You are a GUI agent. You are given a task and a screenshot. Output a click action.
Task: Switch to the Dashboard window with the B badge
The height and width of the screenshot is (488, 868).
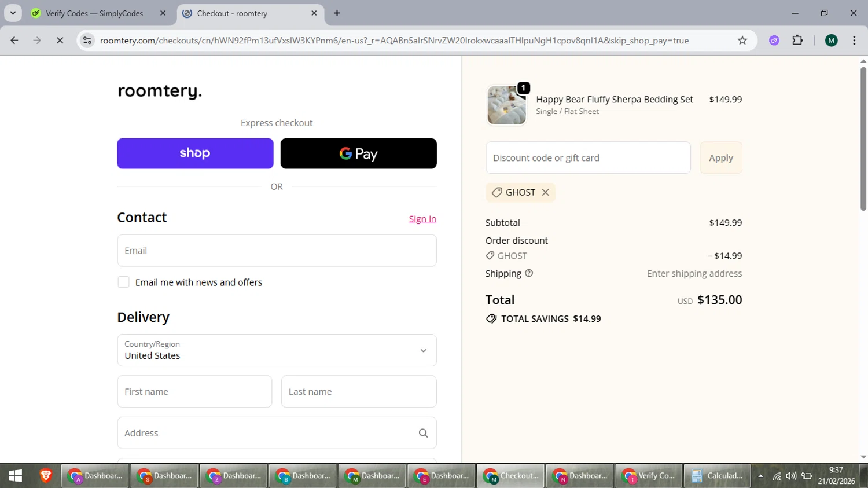pos(303,476)
